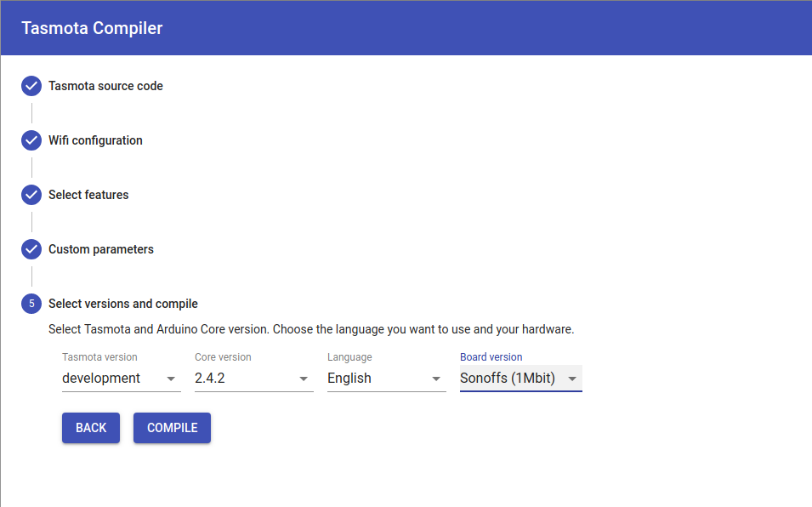Click the checkmark icon beside Tasmota source code
812x507 pixels.
pos(31,86)
